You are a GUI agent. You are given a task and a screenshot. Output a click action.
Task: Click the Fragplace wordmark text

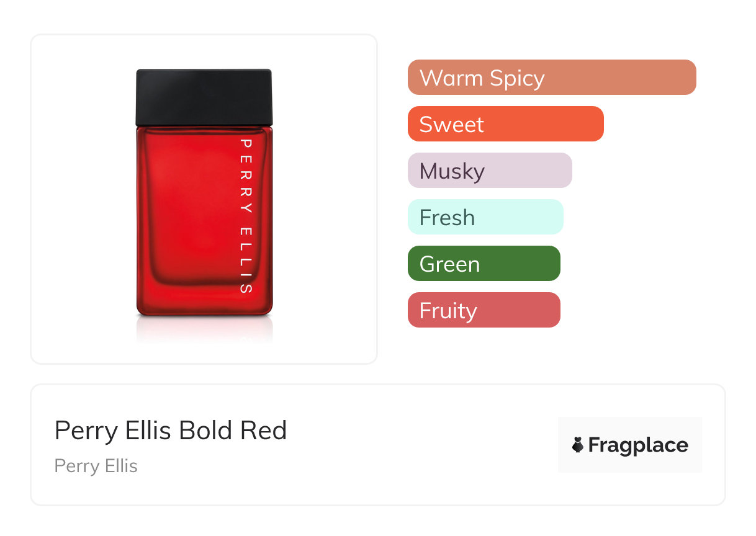(x=638, y=445)
